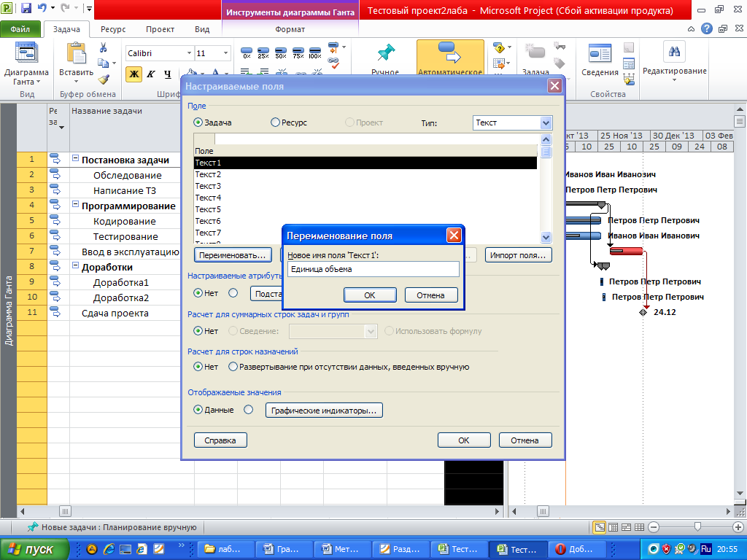Open the Calibri font name dropdown

tap(189, 52)
